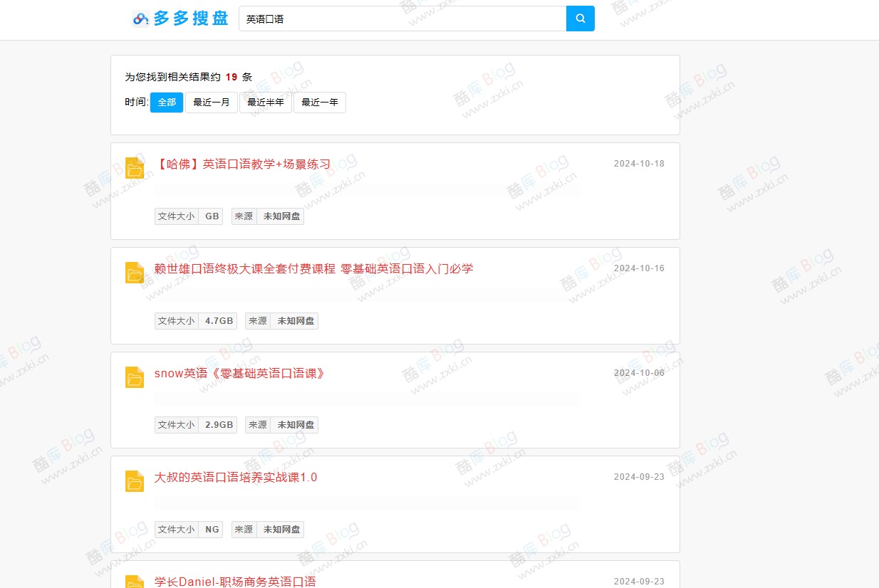Click the 学长Daniel-职场商务英语口语 link
The height and width of the screenshot is (588, 879).
coord(235,582)
